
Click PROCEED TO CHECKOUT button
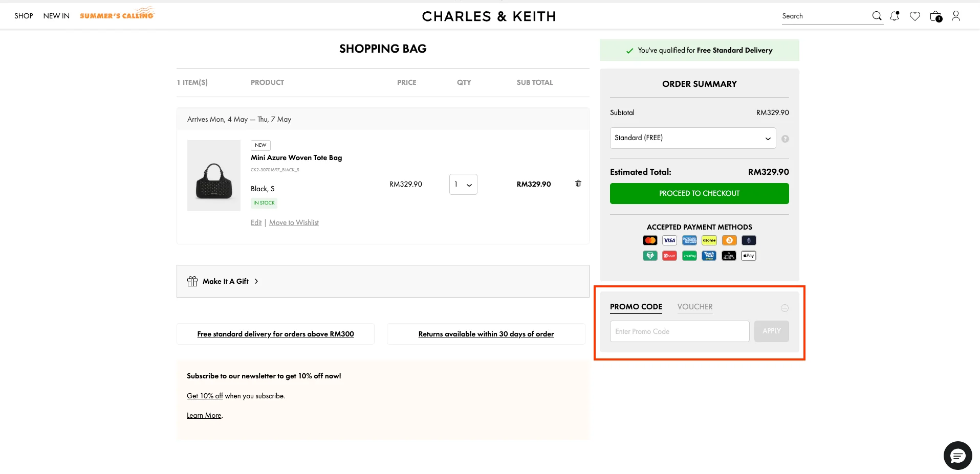tap(700, 193)
